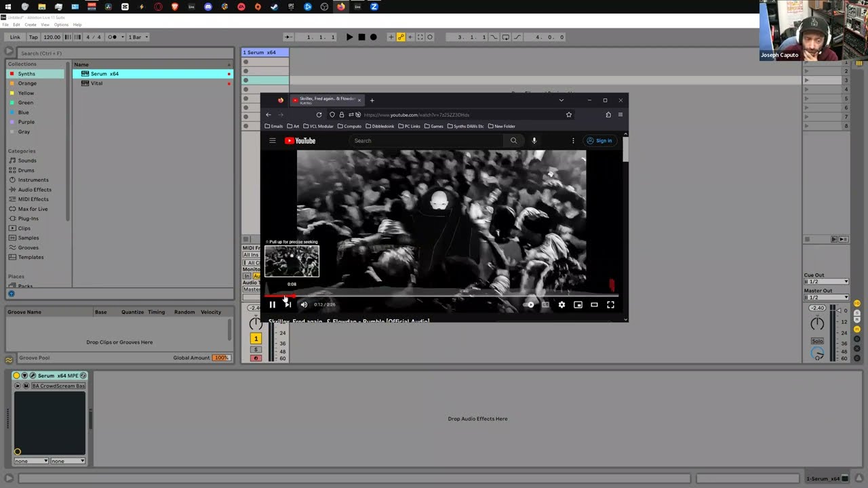Open the Ableton Options menu
Image resolution: width=868 pixels, height=488 pixels.
pos(61,24)
